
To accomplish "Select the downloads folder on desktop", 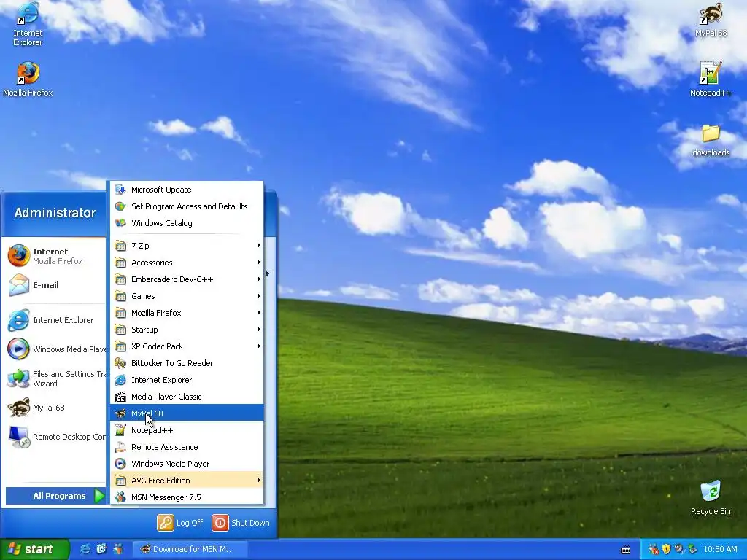I will [711, 140].
